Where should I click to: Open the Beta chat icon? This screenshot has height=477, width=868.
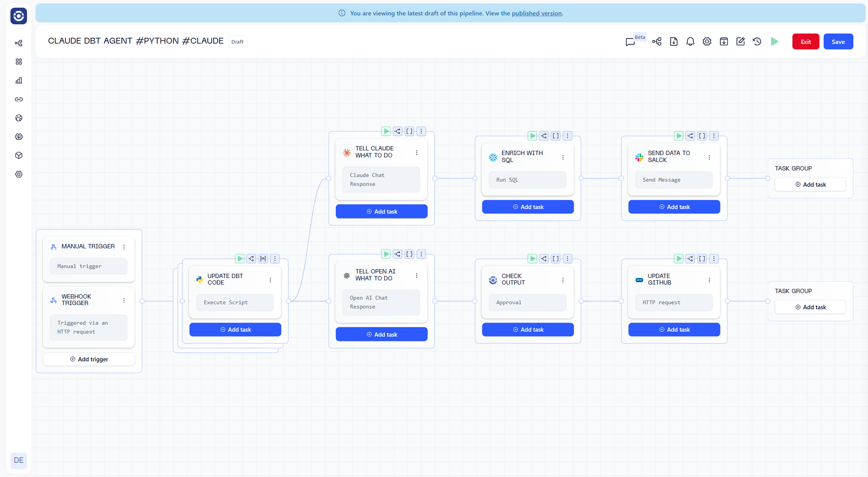coord(630,42)
